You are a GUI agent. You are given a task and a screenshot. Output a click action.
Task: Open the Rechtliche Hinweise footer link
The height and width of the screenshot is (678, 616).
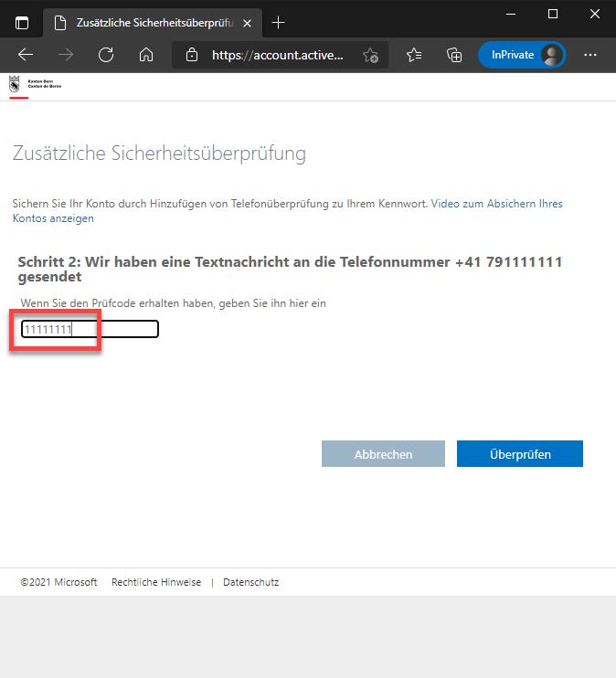pos(155,582)
